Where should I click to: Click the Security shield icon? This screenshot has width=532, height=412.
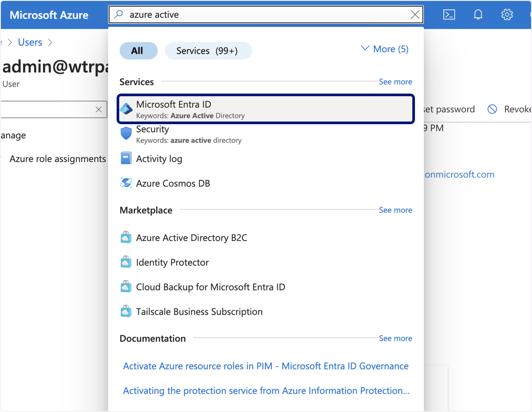tap(126, 133)
